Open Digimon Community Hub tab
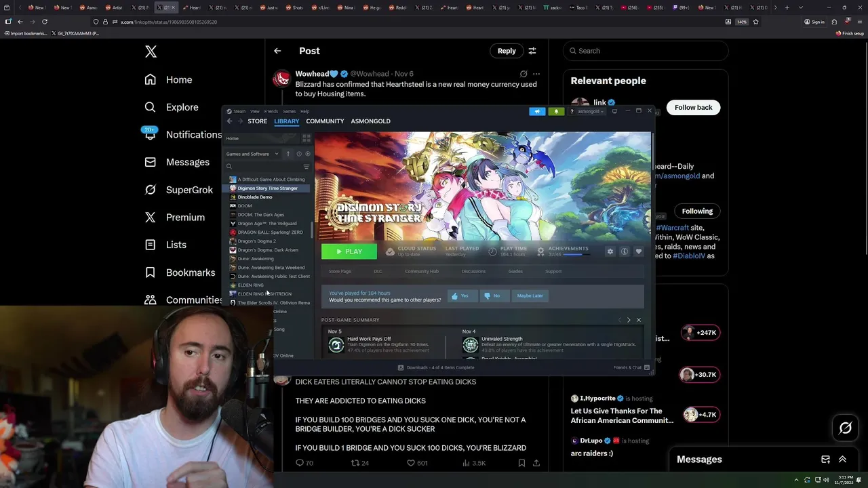This screenshot has height=488, width=868. 422,271
